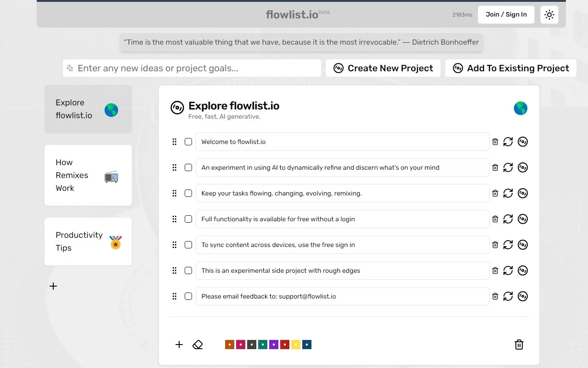
Task: Choose the red color swatch
Action: tap(285, 345)
